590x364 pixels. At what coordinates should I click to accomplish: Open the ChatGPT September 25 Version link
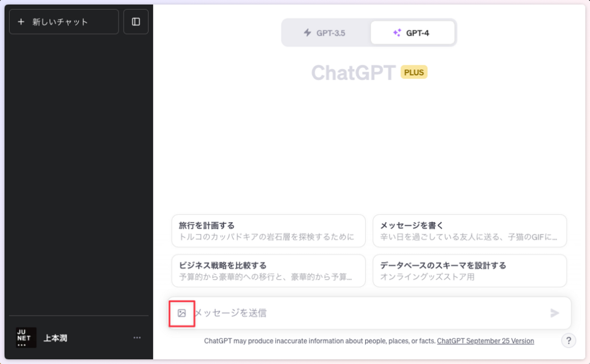(486, 341)
